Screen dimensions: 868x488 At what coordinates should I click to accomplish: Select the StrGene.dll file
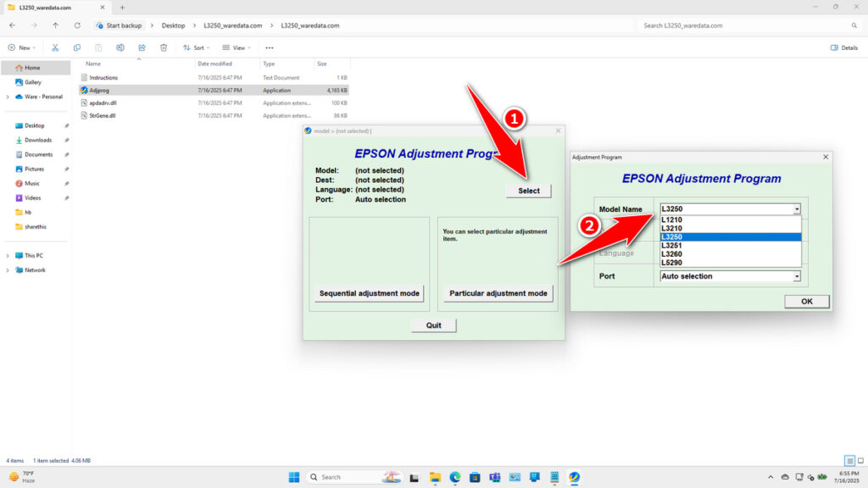tap(214, 115)
